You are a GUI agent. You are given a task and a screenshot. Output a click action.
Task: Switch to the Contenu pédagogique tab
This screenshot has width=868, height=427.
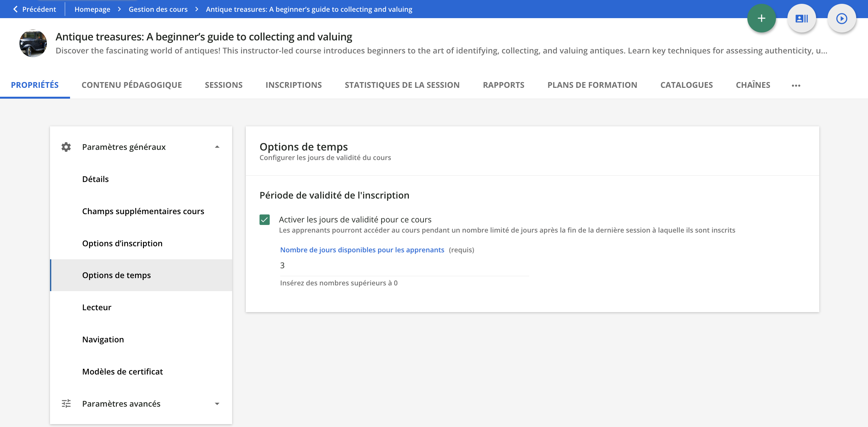coord(132,85)
